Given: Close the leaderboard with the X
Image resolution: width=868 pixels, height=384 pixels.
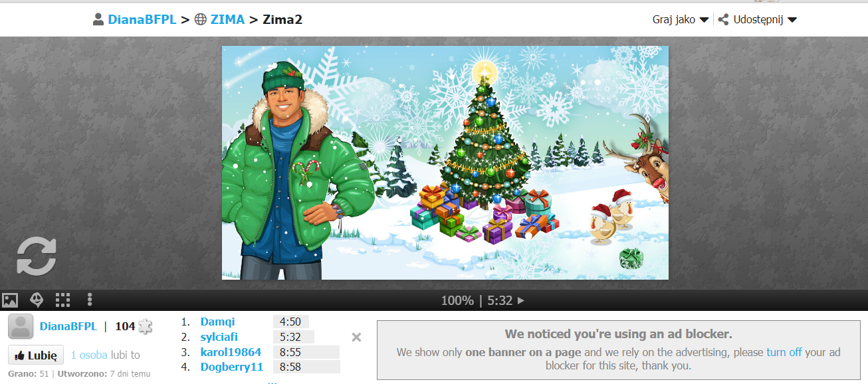Looking at the screenshot, I should [x=356, y=337].
